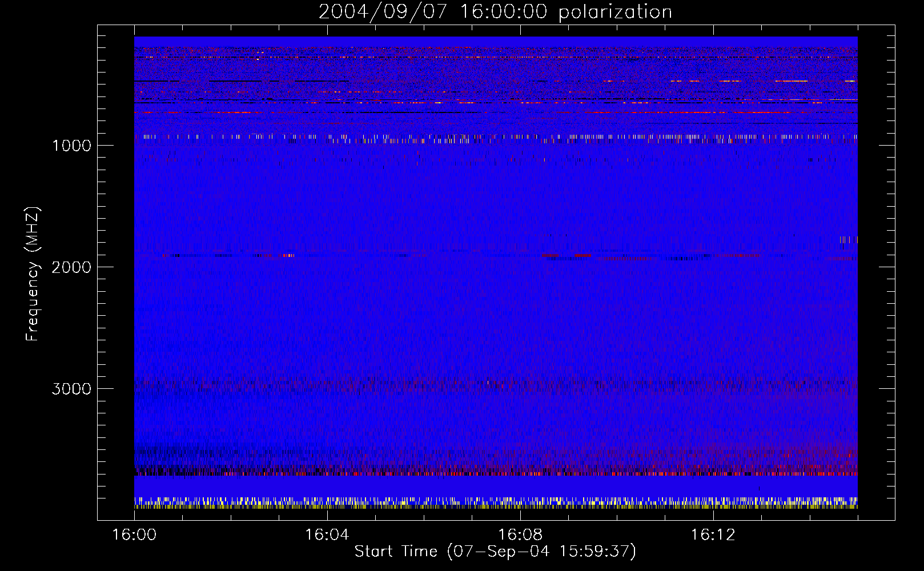Click the 16:12 time tick label
924x571 pixels.
pos(713,535)
